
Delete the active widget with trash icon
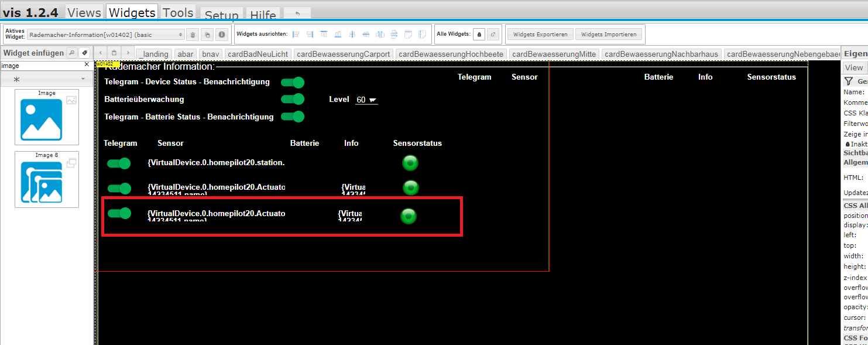point(193,35)
